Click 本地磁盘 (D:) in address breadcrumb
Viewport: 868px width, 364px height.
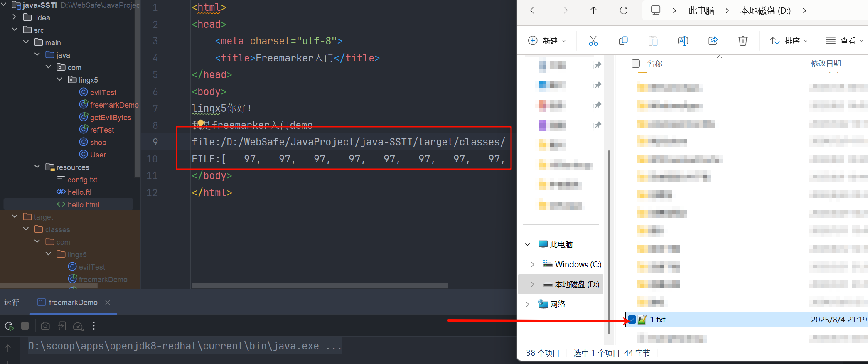(x=765, y=11)
